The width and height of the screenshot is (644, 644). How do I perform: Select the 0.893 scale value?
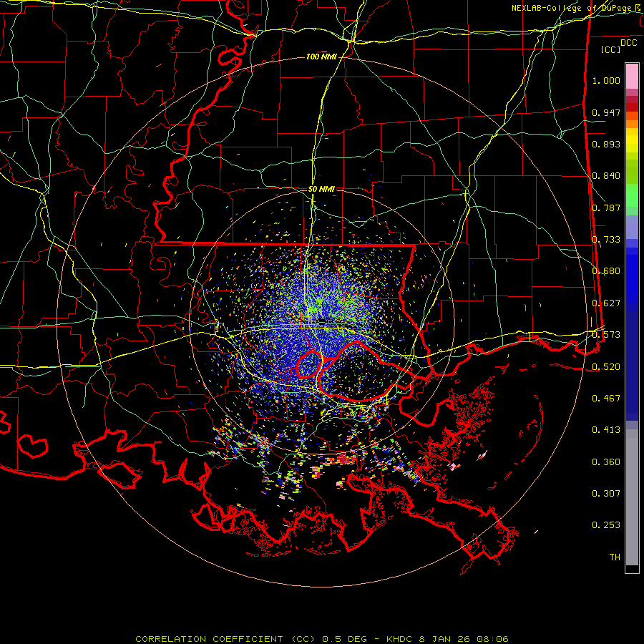[606, 144]
